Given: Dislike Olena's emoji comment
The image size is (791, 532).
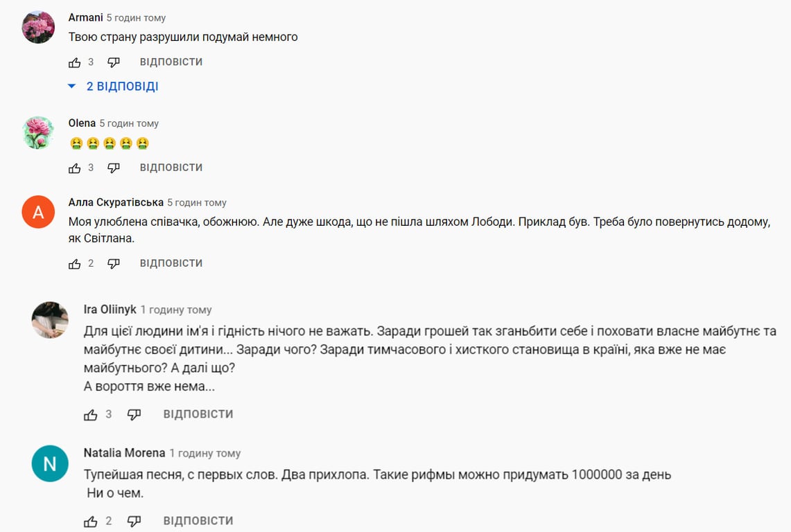Looking at the screenshot, I should (x=114, y=168).
